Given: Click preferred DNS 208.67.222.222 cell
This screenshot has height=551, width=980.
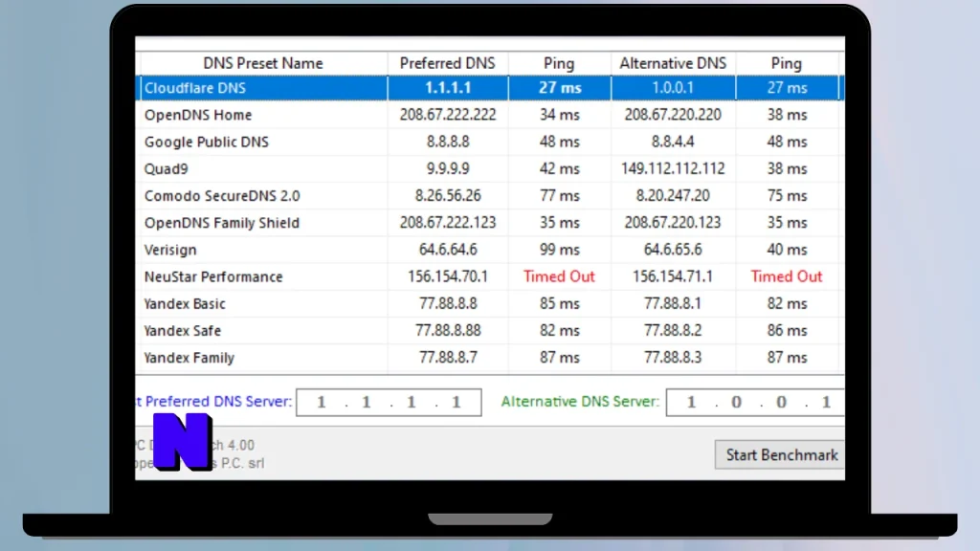Looking at the screenshot, I should (448, 115).
